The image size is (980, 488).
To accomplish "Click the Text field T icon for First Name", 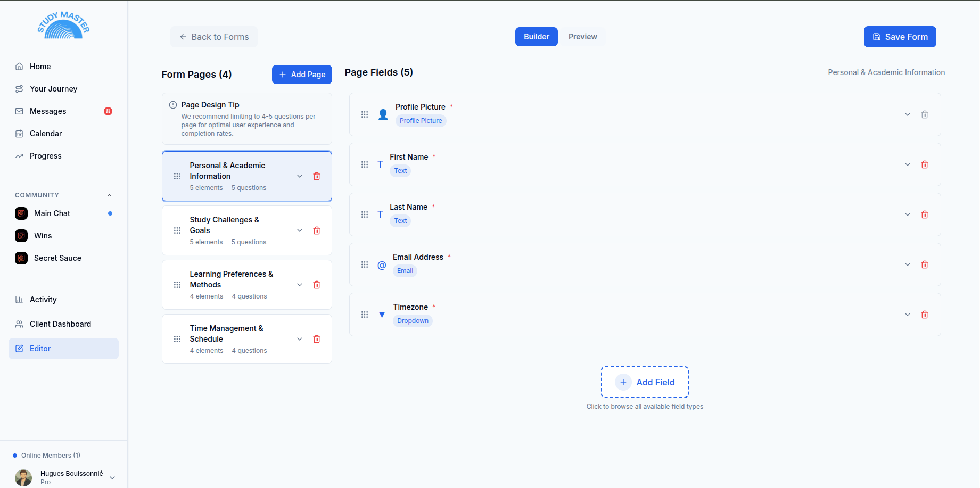I will pos(380,164).
